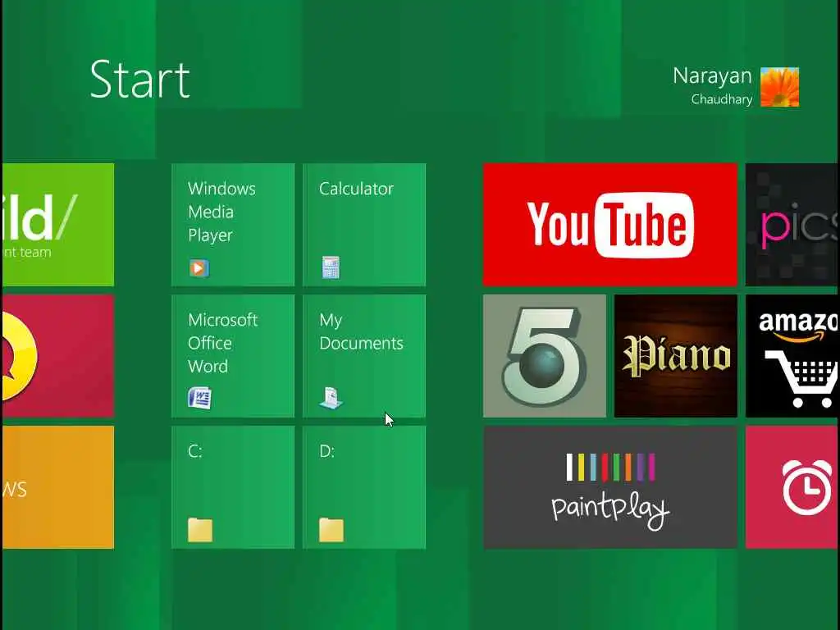
Task: Click the Word document icon
Action: [x=200, y=399]
